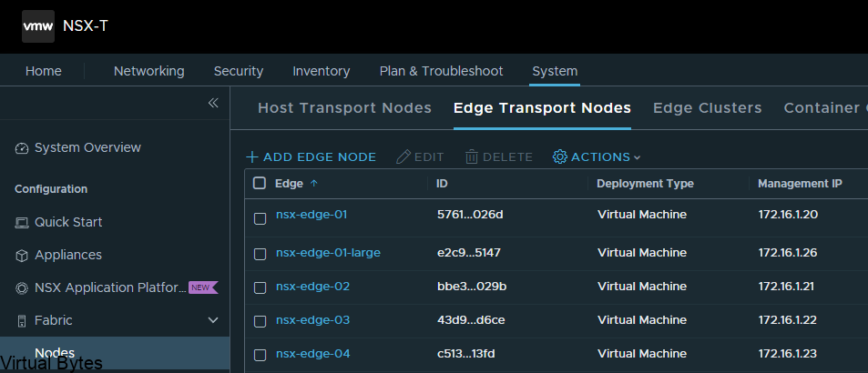The image size is (868, 373).
Task: Collapse the Fabric section chevron
Action: tap(212, 320)
